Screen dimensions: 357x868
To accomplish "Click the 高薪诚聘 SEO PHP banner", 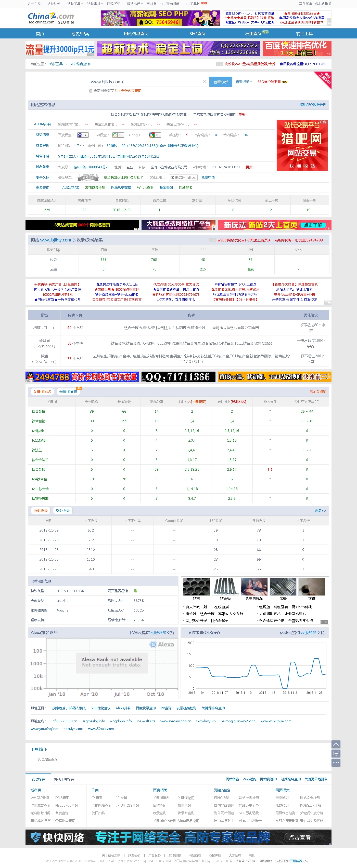I will point(160,18).
